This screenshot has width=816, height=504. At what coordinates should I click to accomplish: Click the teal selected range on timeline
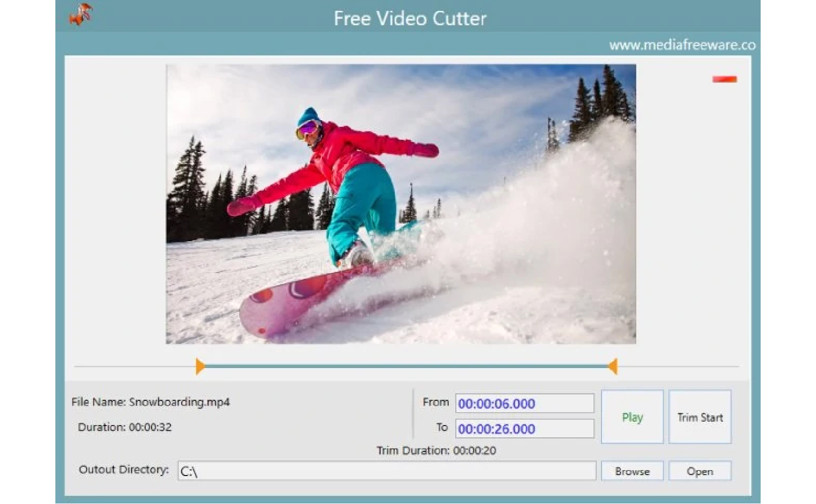[x=406, y=366]
